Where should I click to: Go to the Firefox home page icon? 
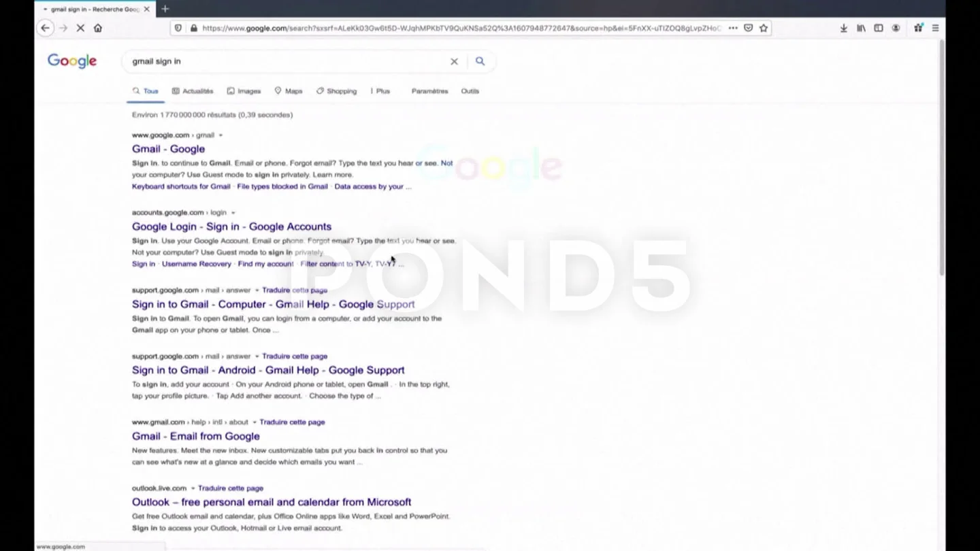[98, 28]
